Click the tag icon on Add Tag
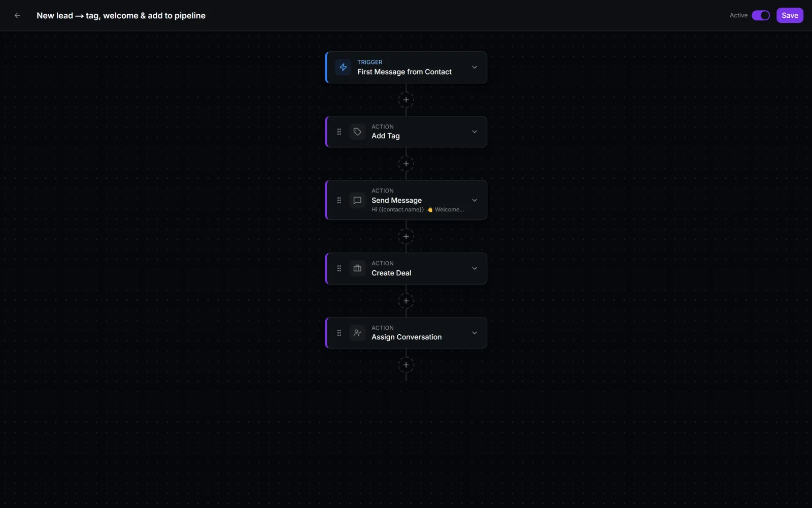The height and width of the screenshot is (508, 812). point(357,132)
